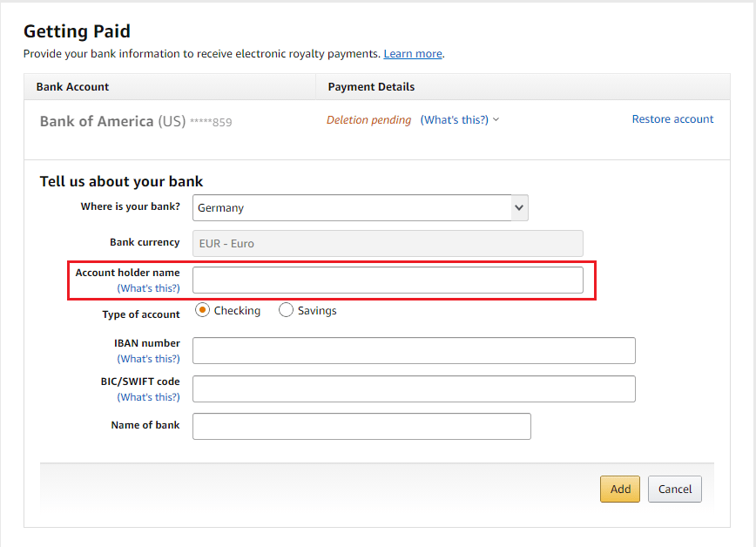756x547 pixels.
Task: Click the grayed-out EUR - Euro currency field
Action: (x=387, y=243)
